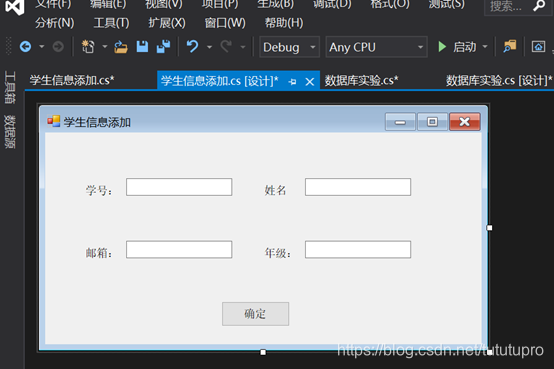Screen dimensions: 554x369
Task: Click the Save floppy disk icon
Action: (142, 47)
